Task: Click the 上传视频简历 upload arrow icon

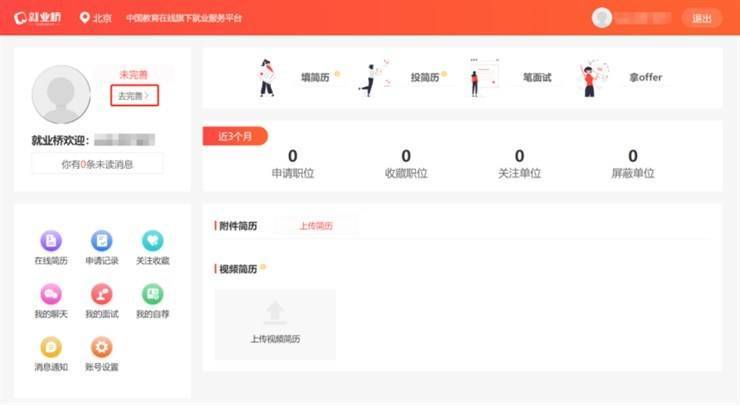Action: pyautogui.click(x=275, y=312)
